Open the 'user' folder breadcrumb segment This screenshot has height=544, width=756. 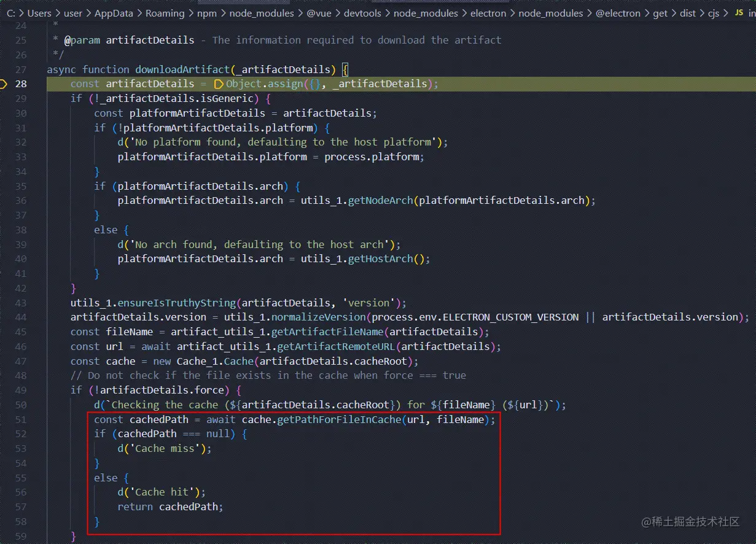pos(73,13)
